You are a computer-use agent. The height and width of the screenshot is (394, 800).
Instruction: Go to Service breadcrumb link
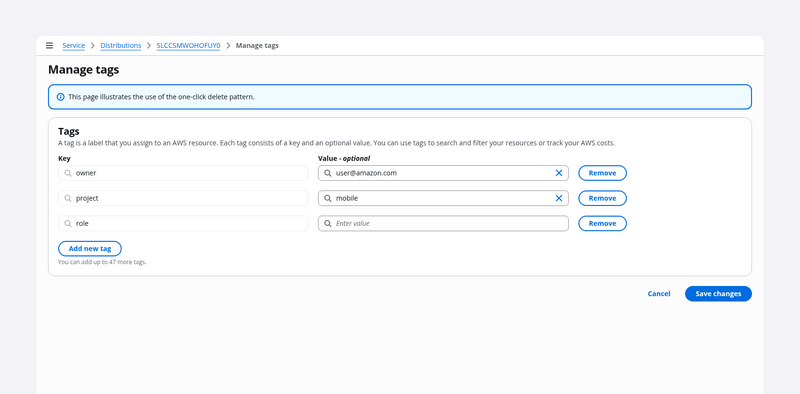73,45
